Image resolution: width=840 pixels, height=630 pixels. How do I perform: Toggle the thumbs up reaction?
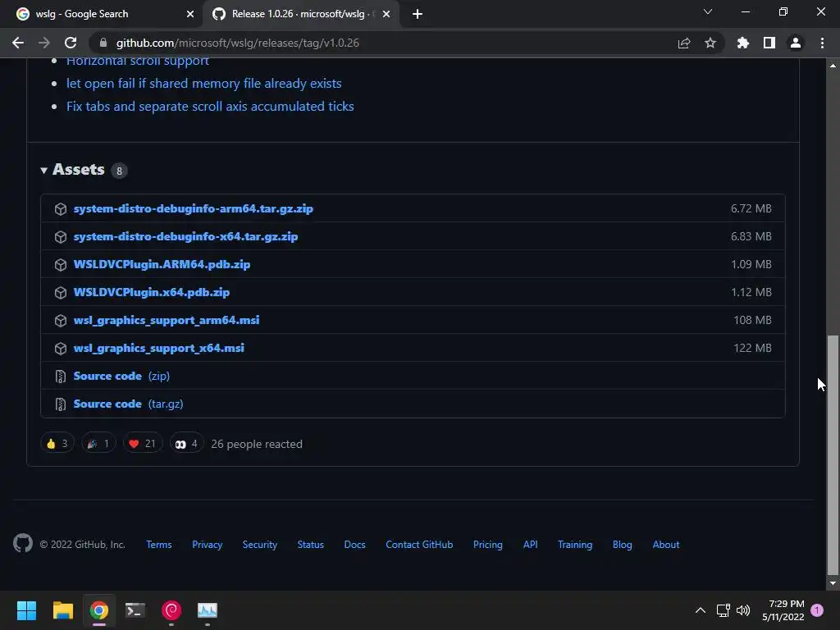pyautogui.click(x=57, y=444)
